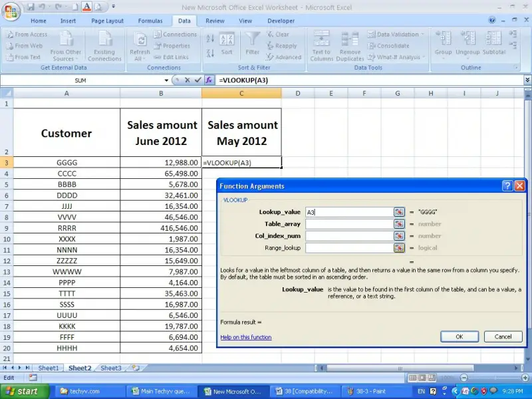The image size is (532, 399).
Task: Click the Undo icon in Quick Access Toolbar
Action: [42, 7]
